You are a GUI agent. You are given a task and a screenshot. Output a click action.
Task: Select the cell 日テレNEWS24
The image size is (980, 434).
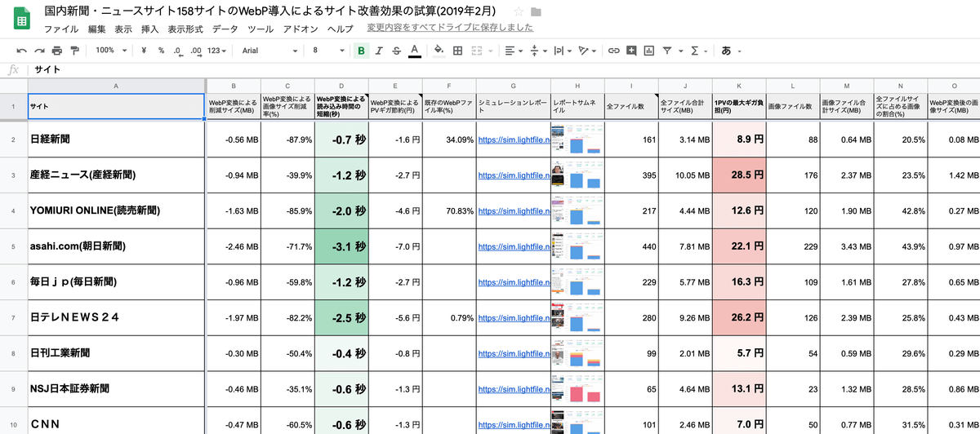pos(116,317)
